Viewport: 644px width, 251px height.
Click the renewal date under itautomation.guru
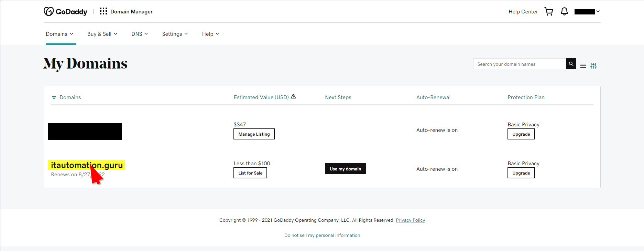78,175
